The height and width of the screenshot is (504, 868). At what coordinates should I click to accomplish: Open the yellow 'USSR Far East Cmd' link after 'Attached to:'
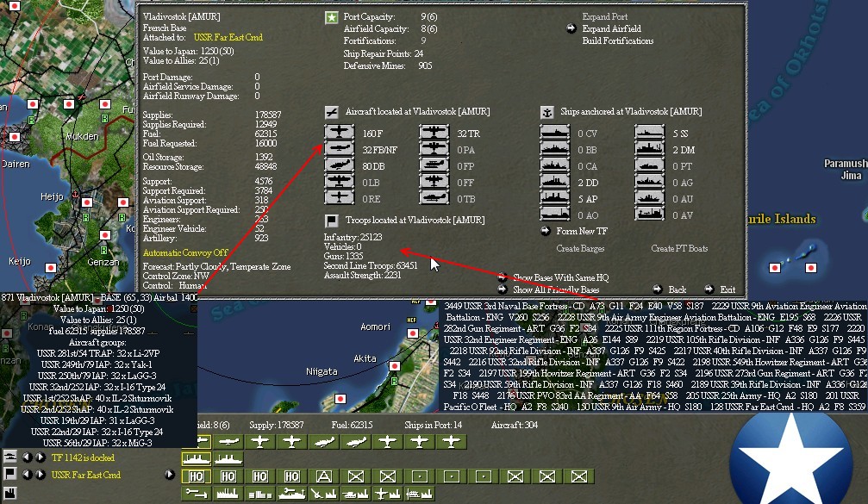228,37
